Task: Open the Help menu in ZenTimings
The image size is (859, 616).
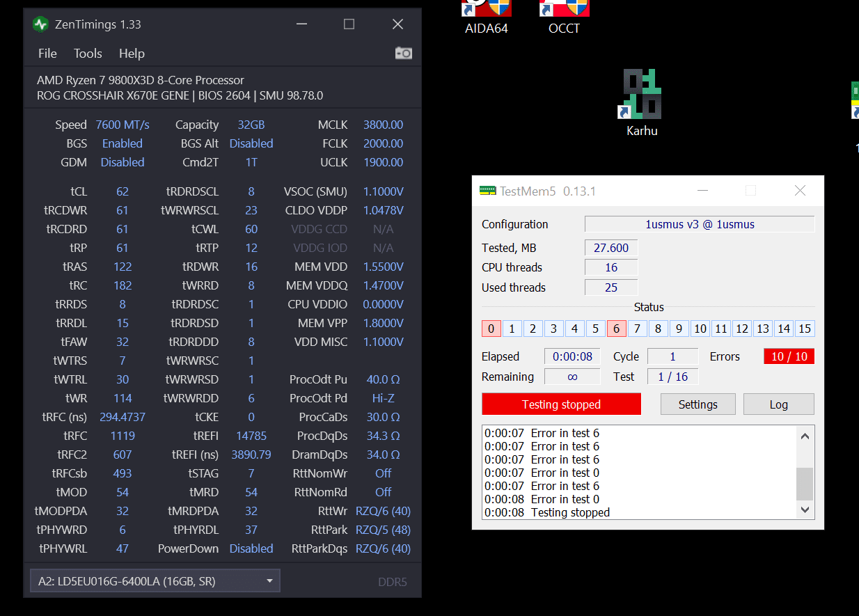Action: coord(132,54)
